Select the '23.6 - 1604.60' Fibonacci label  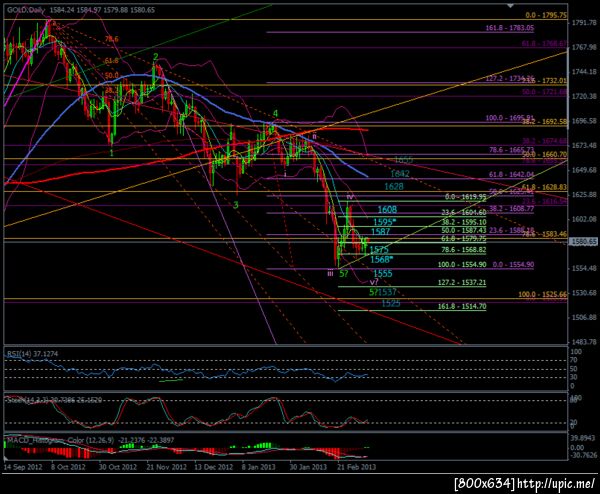(x=464, y=212)
